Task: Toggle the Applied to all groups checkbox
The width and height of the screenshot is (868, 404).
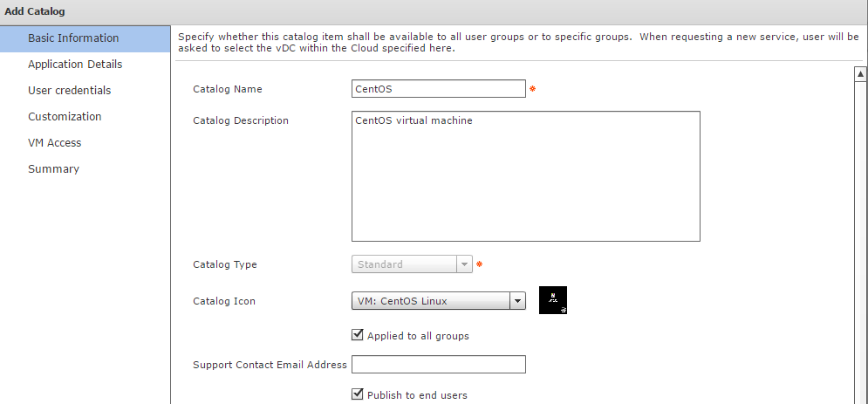Action: coord(357,335)
